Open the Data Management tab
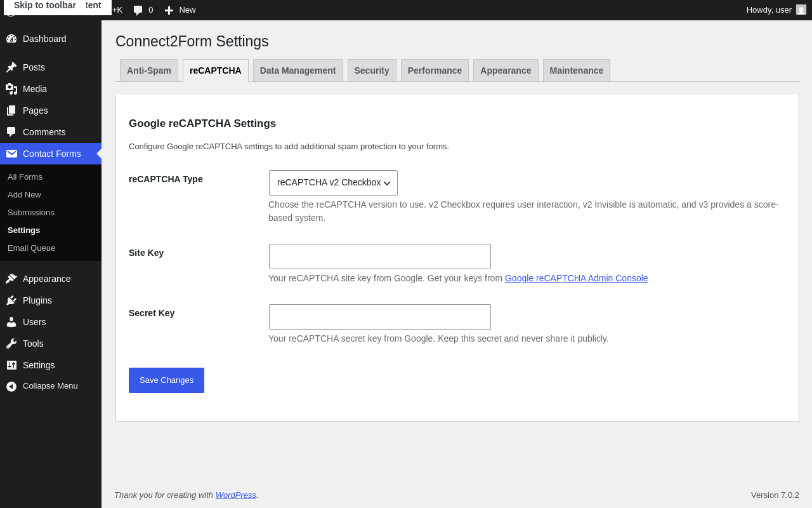Screen dimensions: 812x508 pos(298,70)
